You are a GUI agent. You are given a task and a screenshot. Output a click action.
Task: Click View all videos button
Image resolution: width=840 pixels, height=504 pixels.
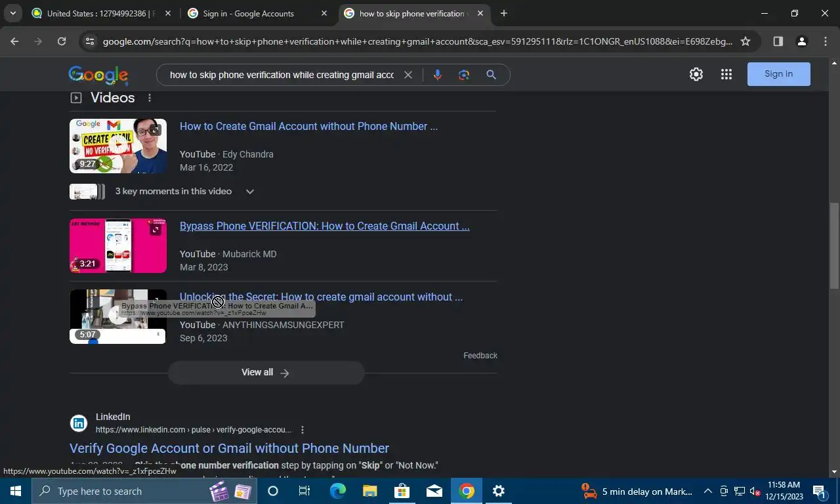pyautogui.click(x=266, y=373)
